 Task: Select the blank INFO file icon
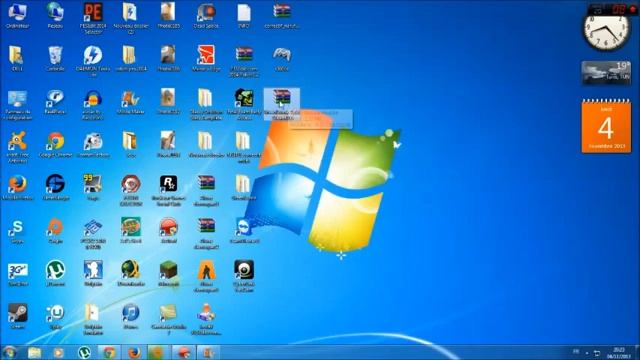point(244,16)
